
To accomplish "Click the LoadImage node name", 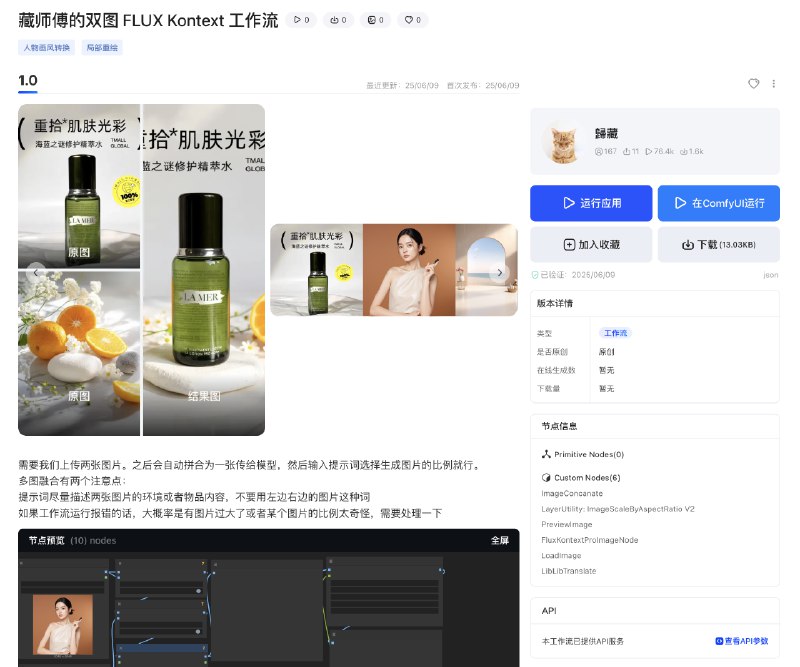I will (561, 555).
